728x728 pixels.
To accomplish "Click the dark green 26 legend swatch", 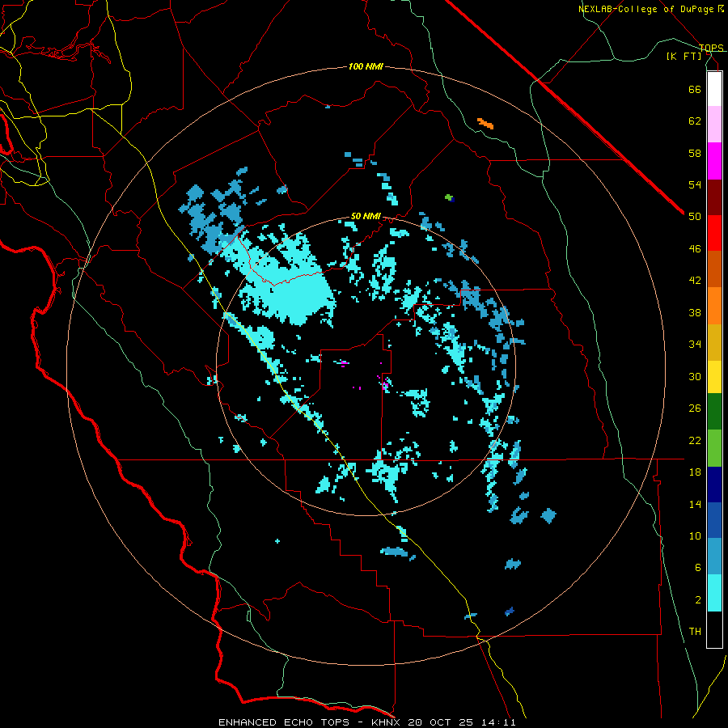I will coord(714,412).
